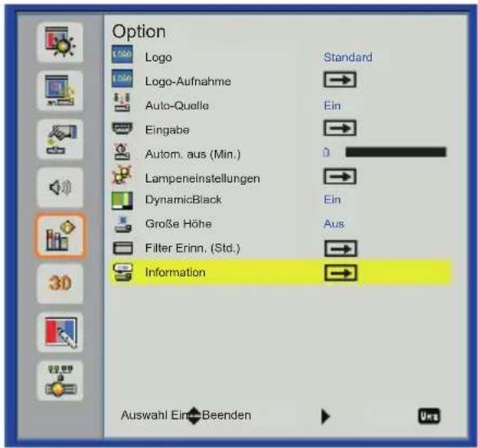
Task: Click the right-pointing triangle in the footer
Action: (325, 416)
